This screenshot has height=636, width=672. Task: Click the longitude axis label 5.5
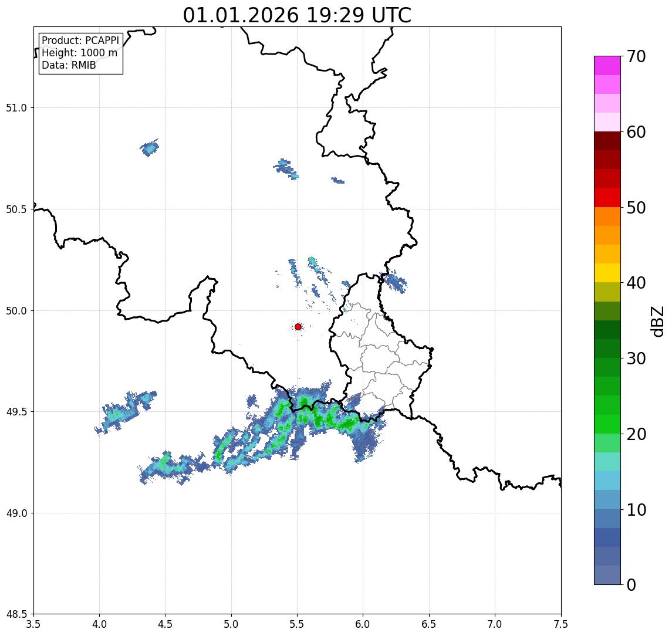pos(298,624)
